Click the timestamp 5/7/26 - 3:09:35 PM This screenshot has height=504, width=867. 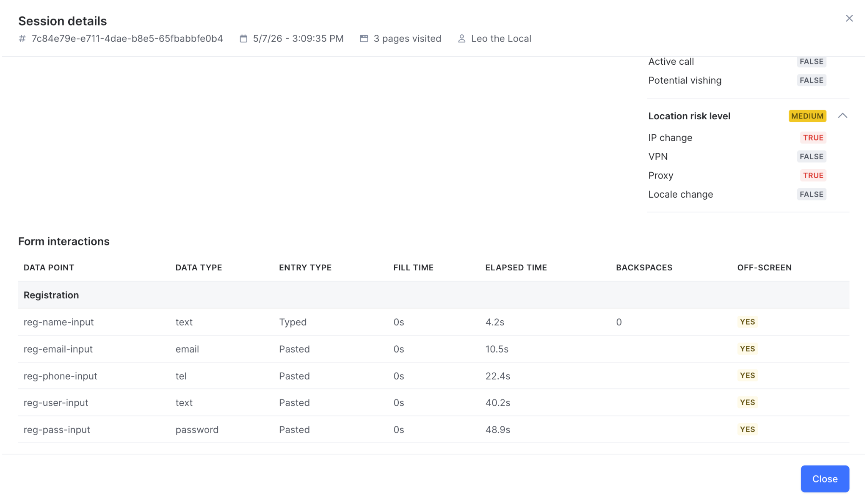(x=298, y=39)
